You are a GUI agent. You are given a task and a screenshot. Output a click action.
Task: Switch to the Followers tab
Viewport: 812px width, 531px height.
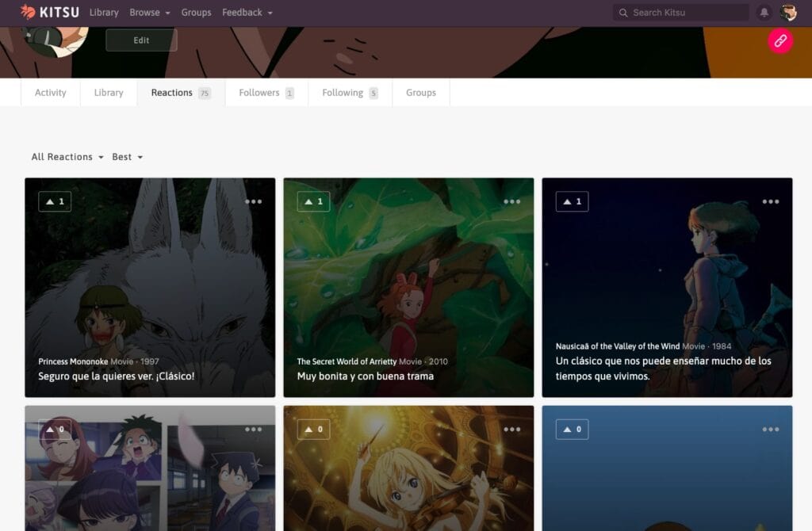tap(259, 92)
